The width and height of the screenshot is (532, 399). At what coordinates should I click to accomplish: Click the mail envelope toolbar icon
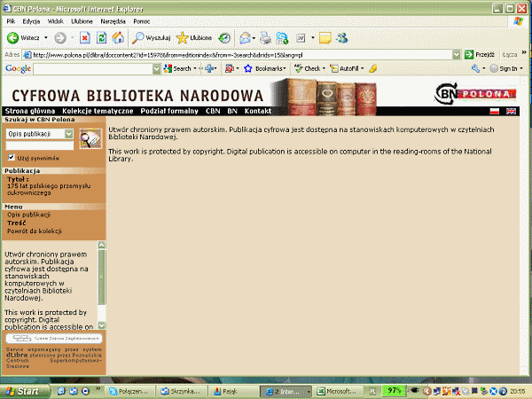tap(245, 37)
